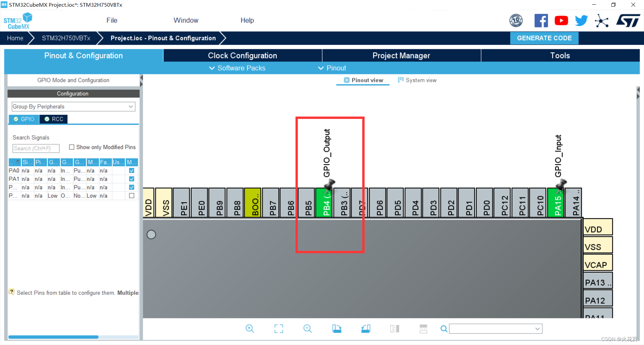Expand the Pinout menu

[x=332, y=68]
